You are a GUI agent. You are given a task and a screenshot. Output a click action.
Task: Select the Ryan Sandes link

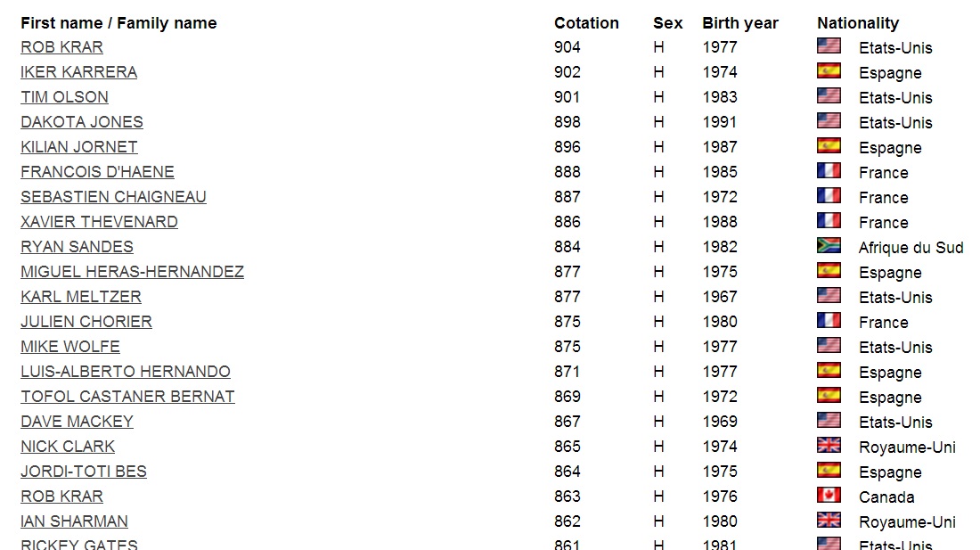(x=77, y=247)
